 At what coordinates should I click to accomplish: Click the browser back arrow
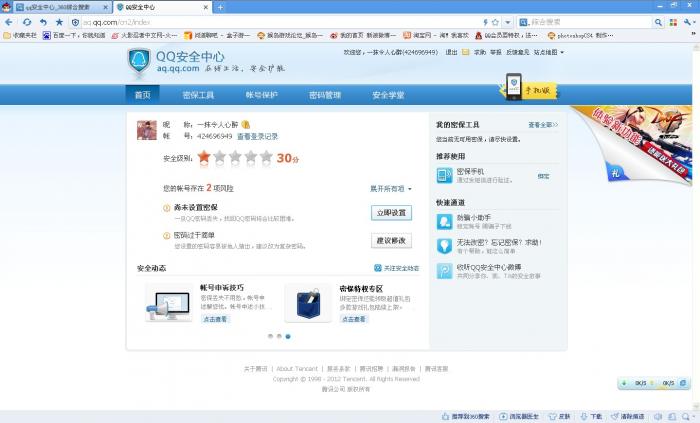click(8, 22)
